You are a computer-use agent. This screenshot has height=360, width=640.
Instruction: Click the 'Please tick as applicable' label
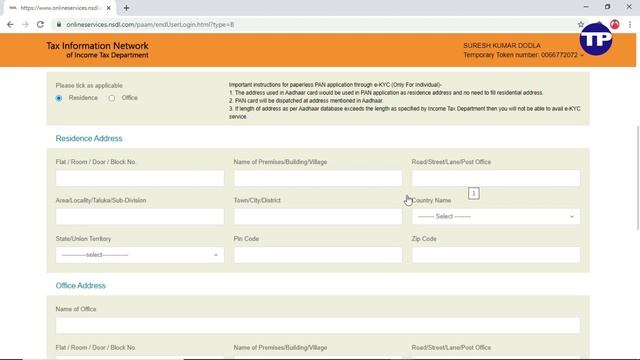coord(89,85)
